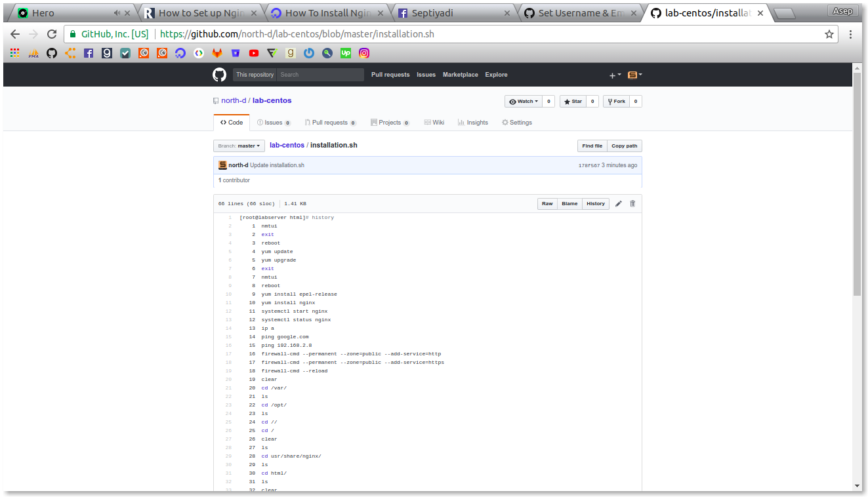Viewport: 868px width, 497px height.
Task: Star the lab-centos repository
Action: point(572,101)
